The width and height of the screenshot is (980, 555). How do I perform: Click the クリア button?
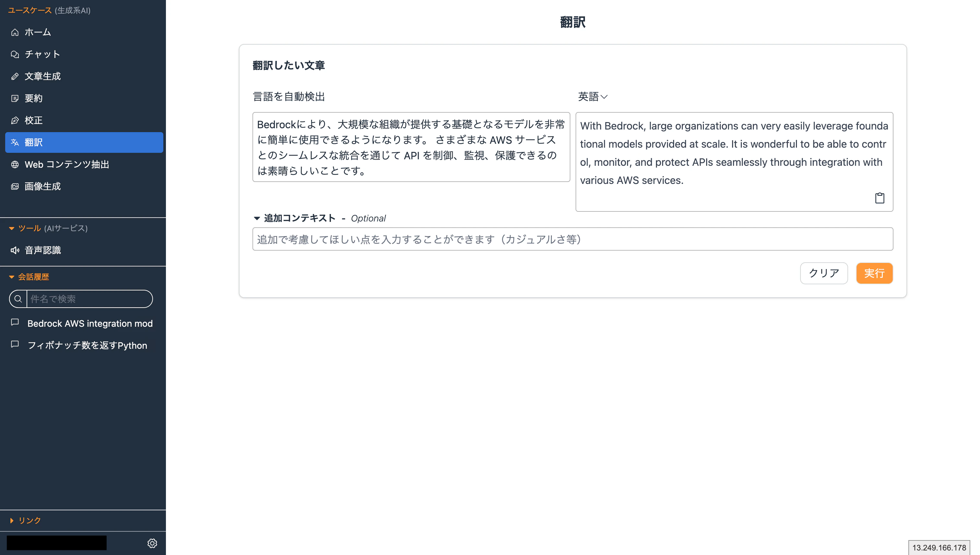pos(823,273)
